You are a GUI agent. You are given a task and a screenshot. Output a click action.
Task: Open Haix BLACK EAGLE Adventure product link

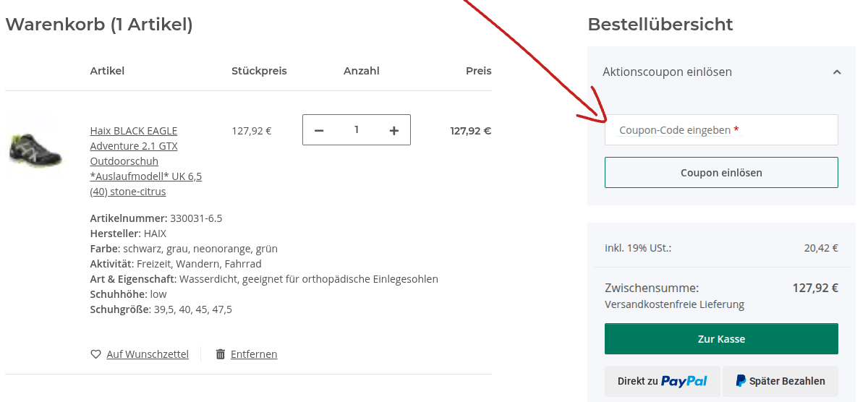[146, 161]
